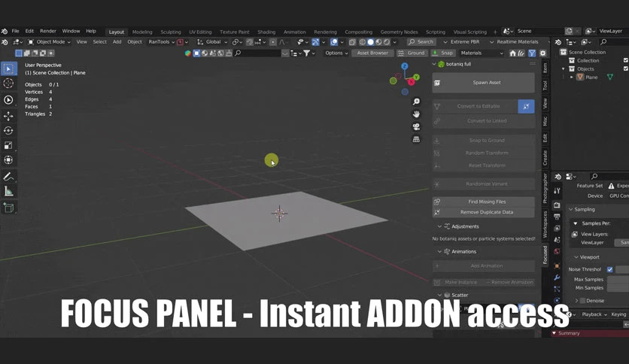Switch to the Shading workspace tab

266,32
